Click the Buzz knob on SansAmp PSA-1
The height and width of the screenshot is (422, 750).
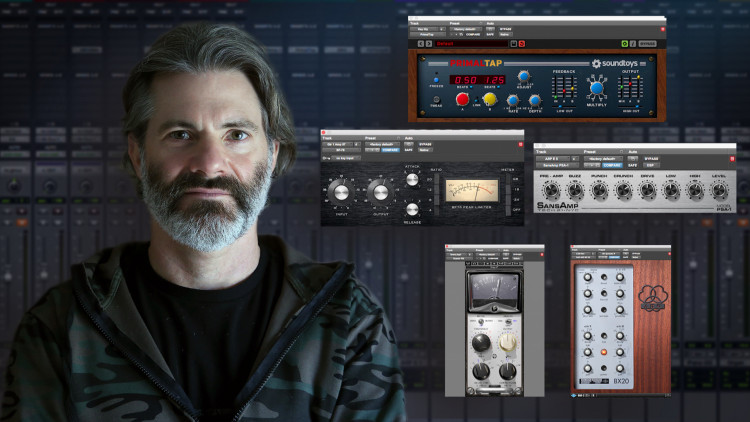(574, 191)
